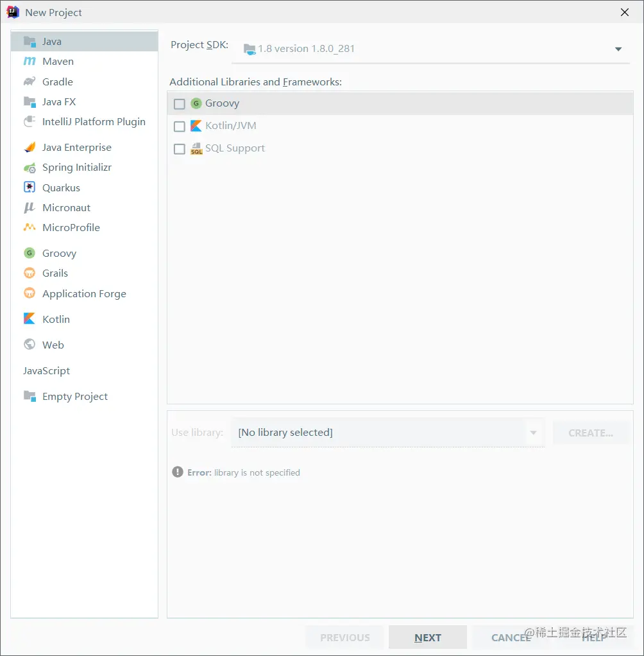Select the Gradle project type

[85, 82]
